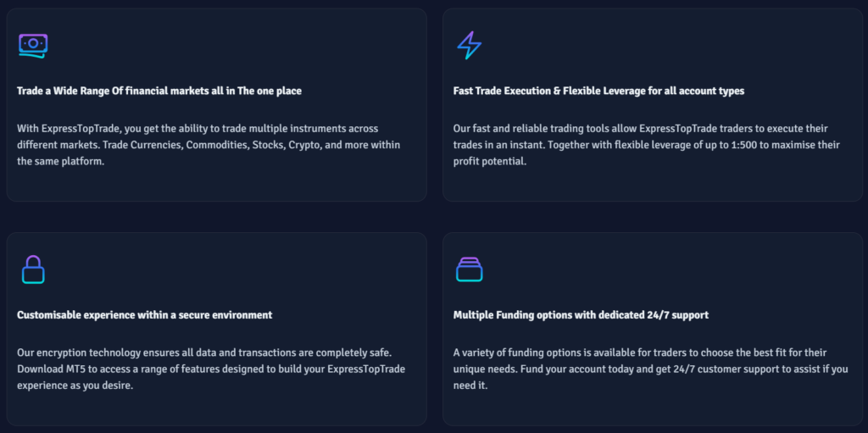868x433 pixels.
Task: Select the Multiple Funding options heading
Action: 581,315
